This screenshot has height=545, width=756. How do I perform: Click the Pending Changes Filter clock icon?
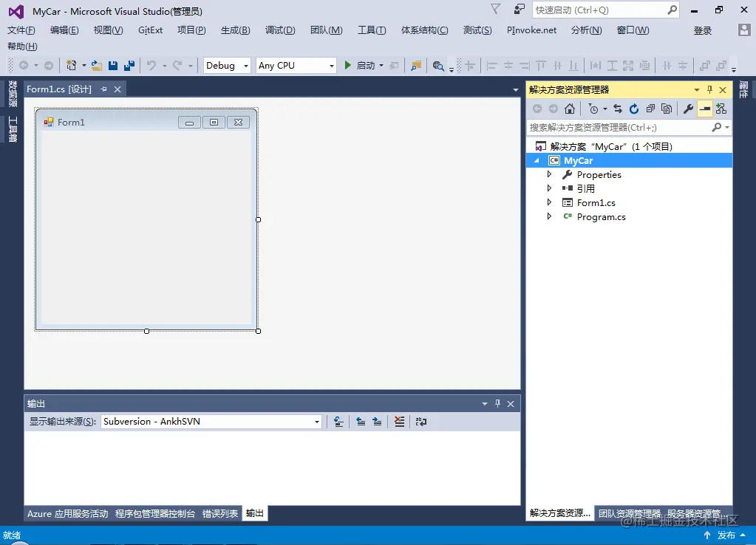point(593,109)
